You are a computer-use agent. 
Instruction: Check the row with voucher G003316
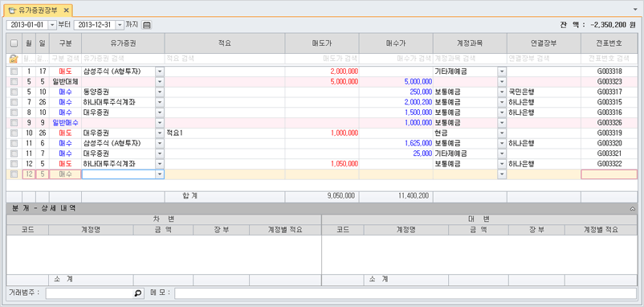point(14,113)
